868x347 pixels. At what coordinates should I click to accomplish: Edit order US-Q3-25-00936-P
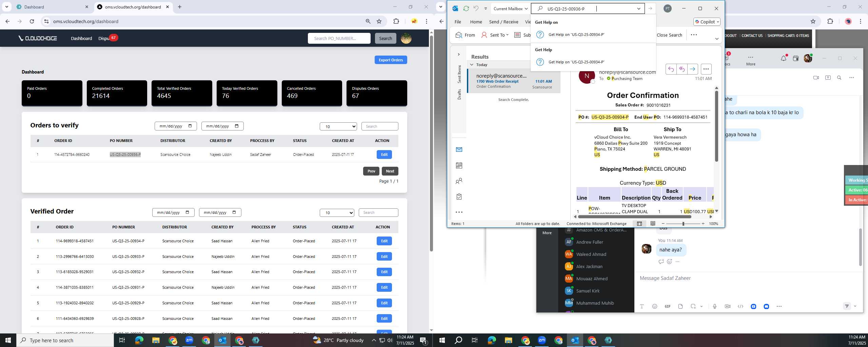[384, 155]
